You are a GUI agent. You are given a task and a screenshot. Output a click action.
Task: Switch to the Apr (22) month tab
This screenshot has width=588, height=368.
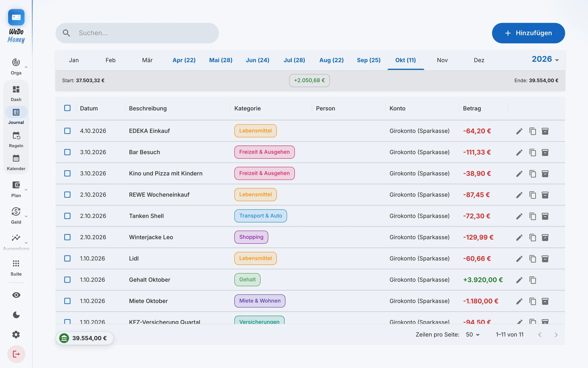click(x=184, y=60)
